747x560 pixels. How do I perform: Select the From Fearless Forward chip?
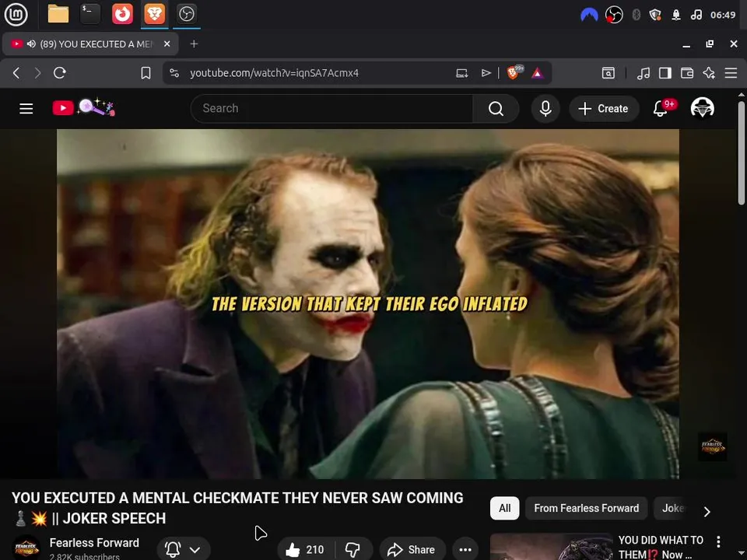pos(587,508)
